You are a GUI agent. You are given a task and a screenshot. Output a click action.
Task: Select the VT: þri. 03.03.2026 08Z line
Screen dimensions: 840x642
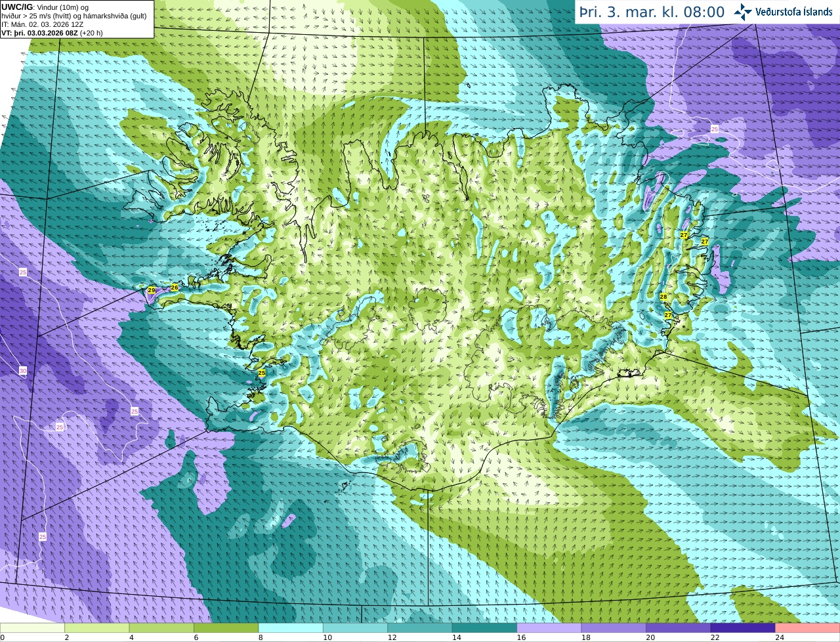52,33
